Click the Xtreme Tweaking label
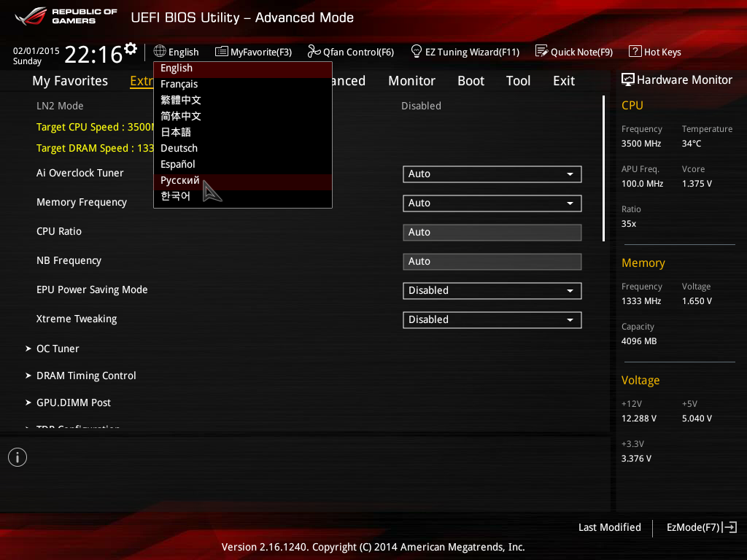The image size is (747, 560). click(76, 319)
